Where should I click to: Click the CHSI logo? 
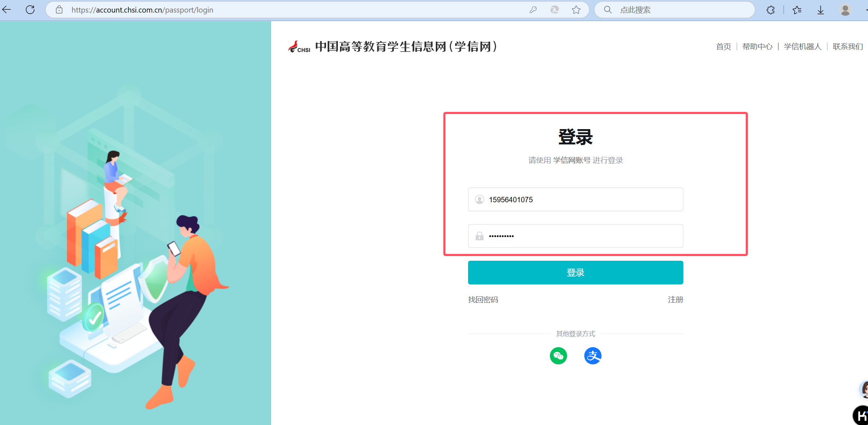[x=299, y=47]
